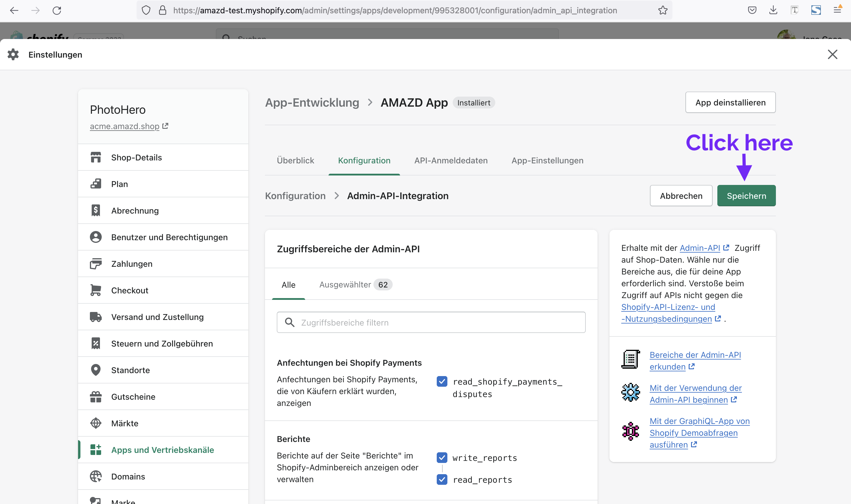Click the browser back arrow

click(x=14, y=11)
